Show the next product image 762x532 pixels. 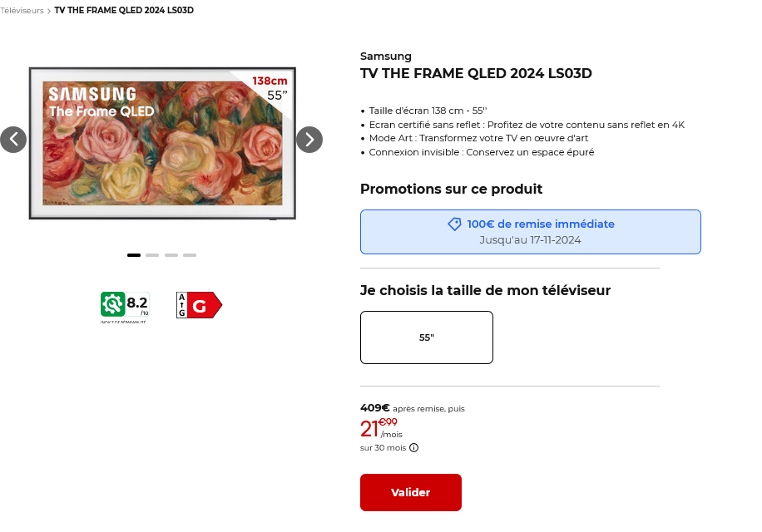point(309,140)
